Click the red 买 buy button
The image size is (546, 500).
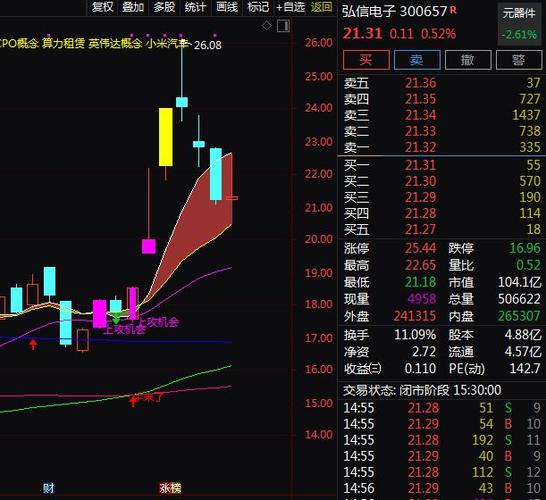[x=366, y=60]
